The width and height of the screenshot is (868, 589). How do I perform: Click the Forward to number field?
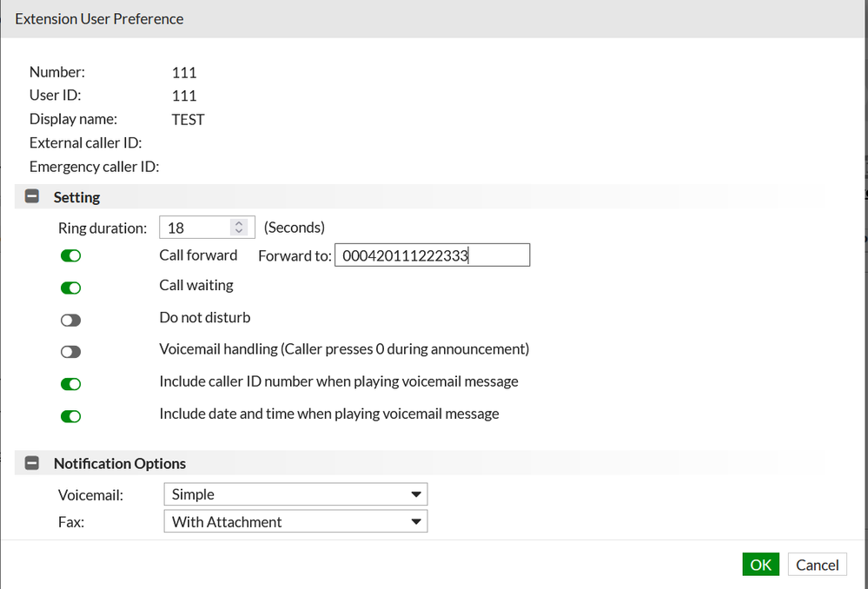432,255
